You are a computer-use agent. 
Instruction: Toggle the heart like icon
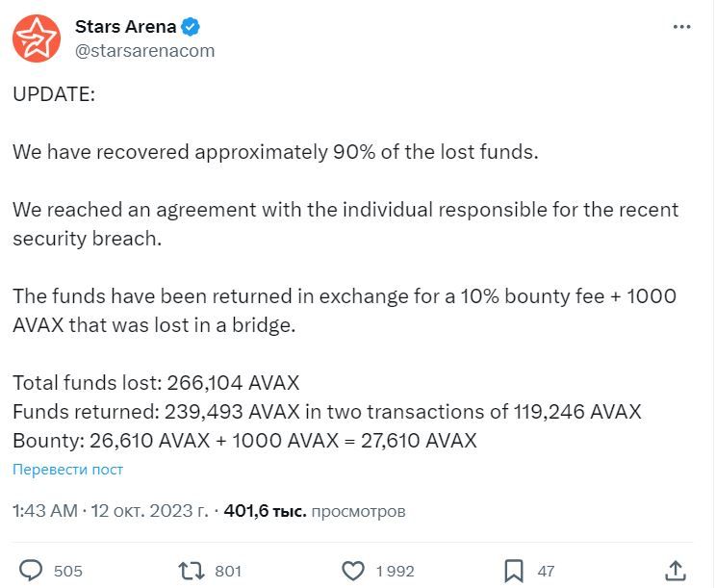[353, 571]
